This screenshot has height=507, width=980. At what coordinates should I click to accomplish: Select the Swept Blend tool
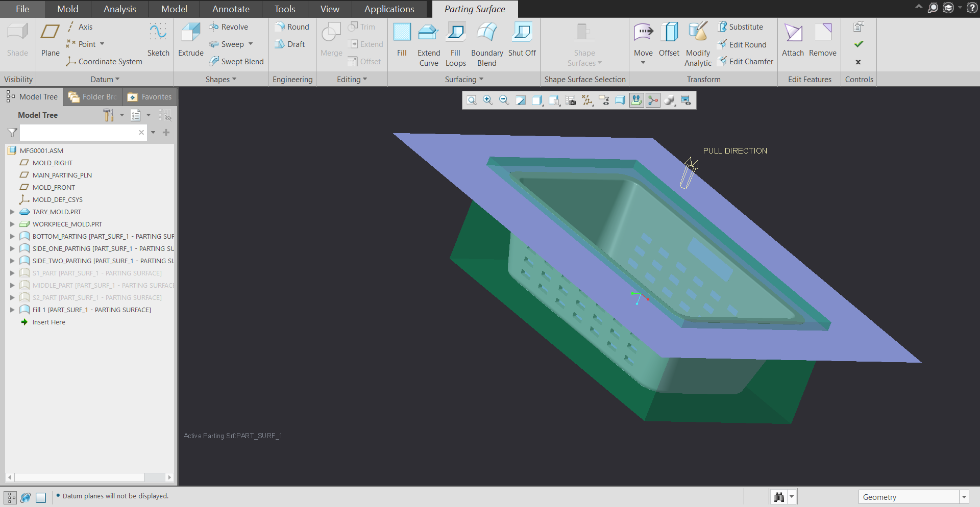coord(236,62)
